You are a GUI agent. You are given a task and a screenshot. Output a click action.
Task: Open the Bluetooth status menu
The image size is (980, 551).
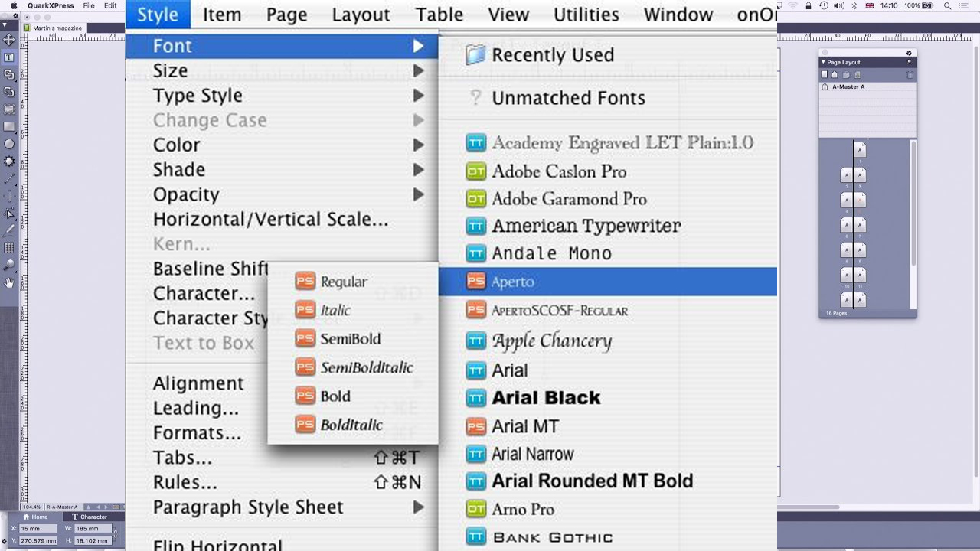(854, 5)
